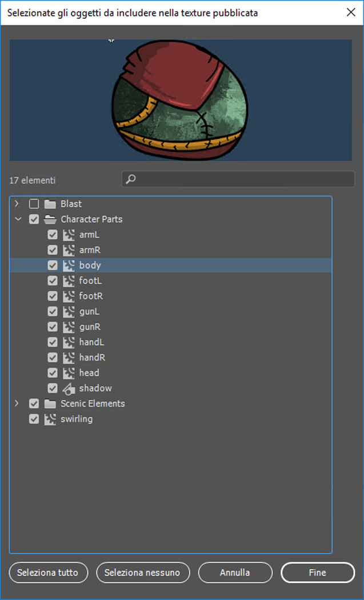Select the head row label
Image resolution: width=364 pixels, height=600 pixels.
pyautogui.click(x=89, y=373)
